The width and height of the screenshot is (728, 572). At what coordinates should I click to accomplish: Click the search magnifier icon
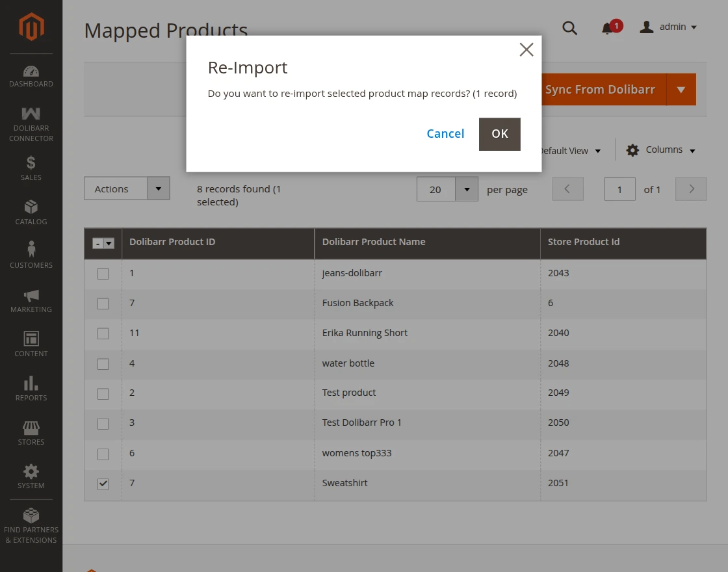(569, 28)
